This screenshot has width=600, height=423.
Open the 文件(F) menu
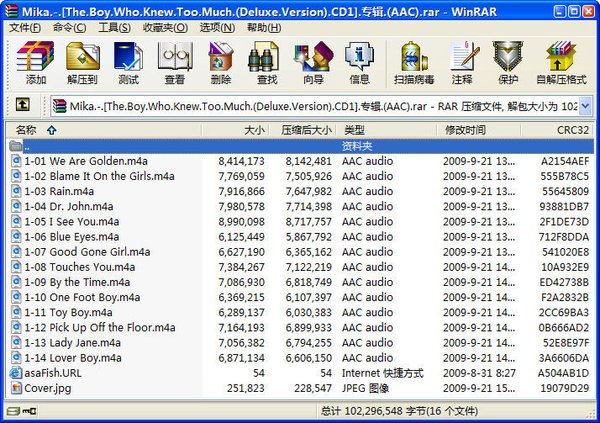coord(25,28)
